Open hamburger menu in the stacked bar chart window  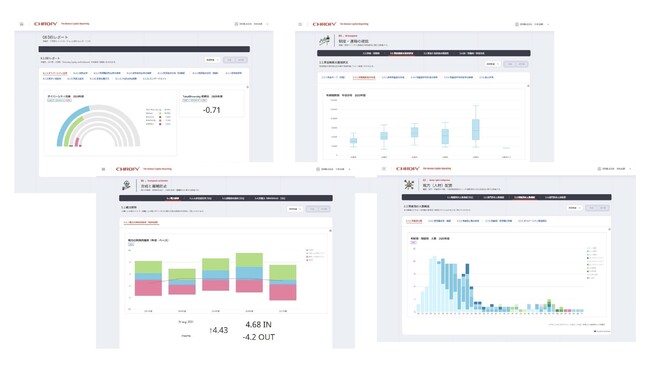pos(103,169)
